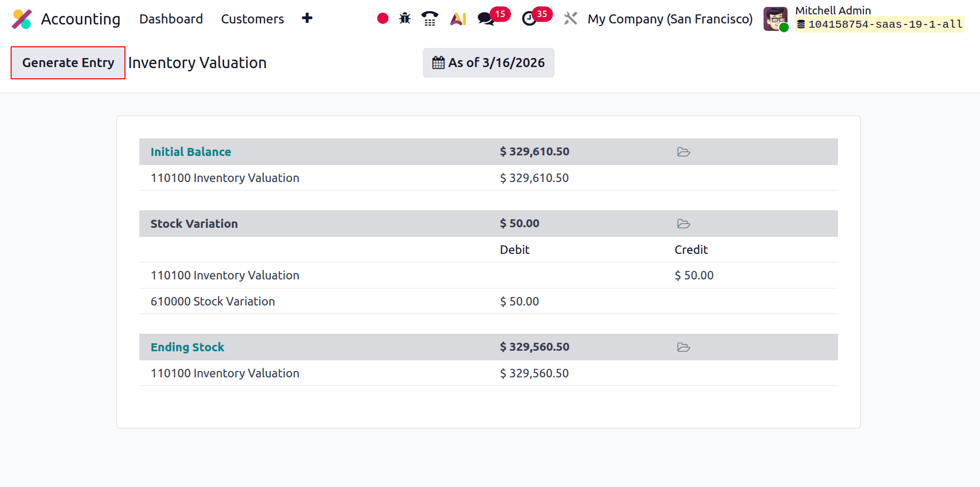The image size is (980, 487).
Task: Click the Generate Entry button
Action: tap(68, 62)
